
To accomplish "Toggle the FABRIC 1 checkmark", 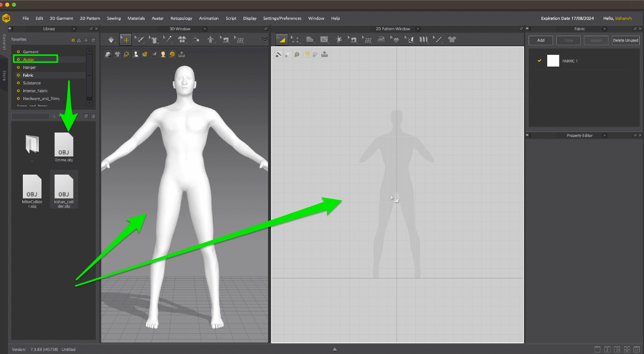I will tap(539, 61).
